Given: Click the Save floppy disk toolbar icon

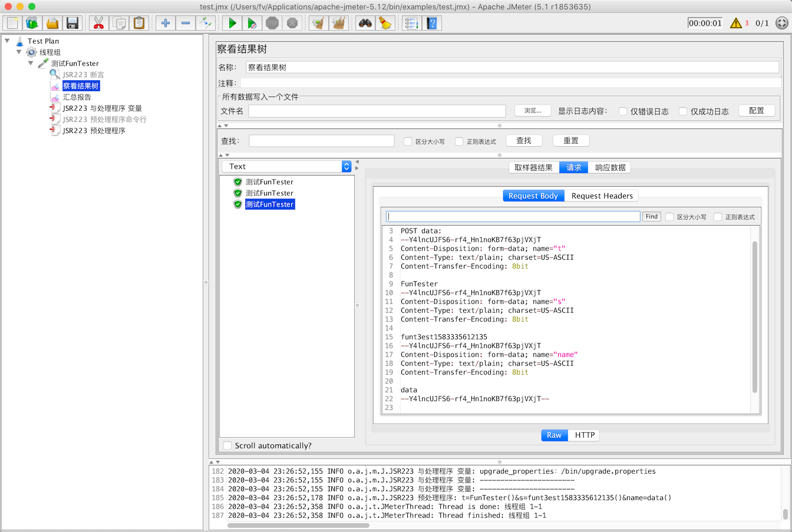Looking at the screenshot, I should click(x=72, y=23).
